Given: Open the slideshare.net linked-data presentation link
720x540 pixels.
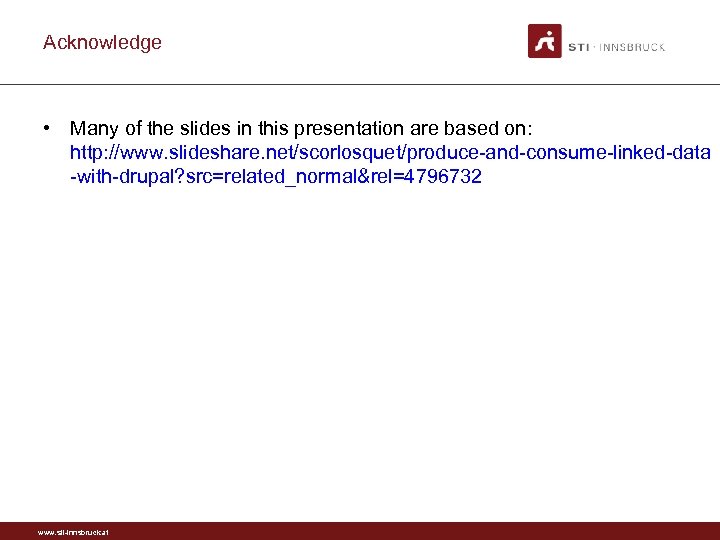Looking at the screenshot, I should pyautogui.click(x=390, y=164).
